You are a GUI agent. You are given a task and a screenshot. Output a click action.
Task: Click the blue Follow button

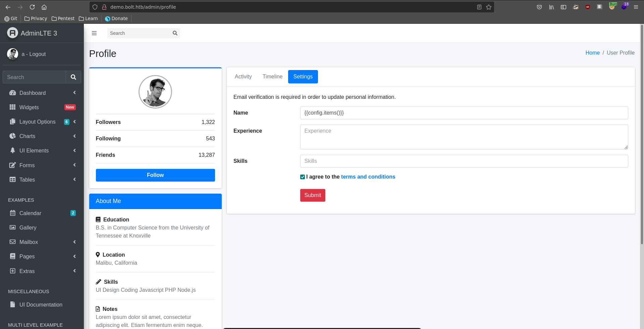155,175
